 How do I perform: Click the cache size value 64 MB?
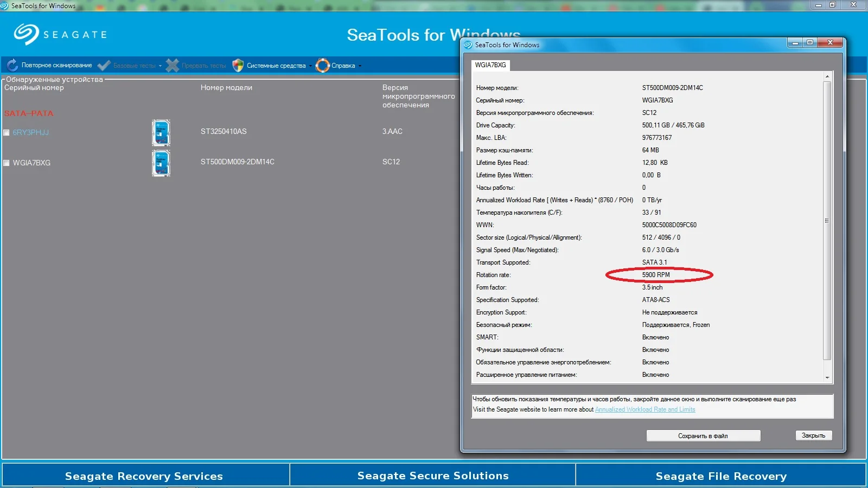pyautogui.click(x=650, y=150)
